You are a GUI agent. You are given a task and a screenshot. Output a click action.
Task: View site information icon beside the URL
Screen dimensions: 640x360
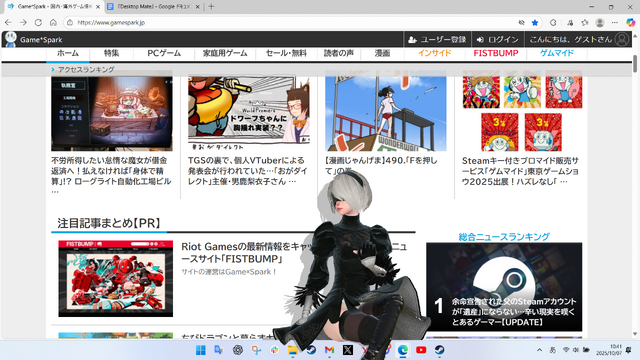[70, 22]
